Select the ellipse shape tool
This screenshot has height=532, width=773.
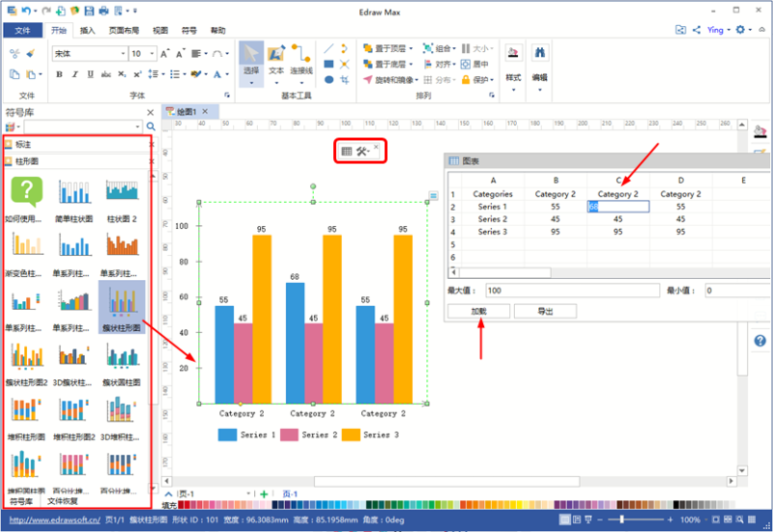pyautogui.click(x=329, y=80)
